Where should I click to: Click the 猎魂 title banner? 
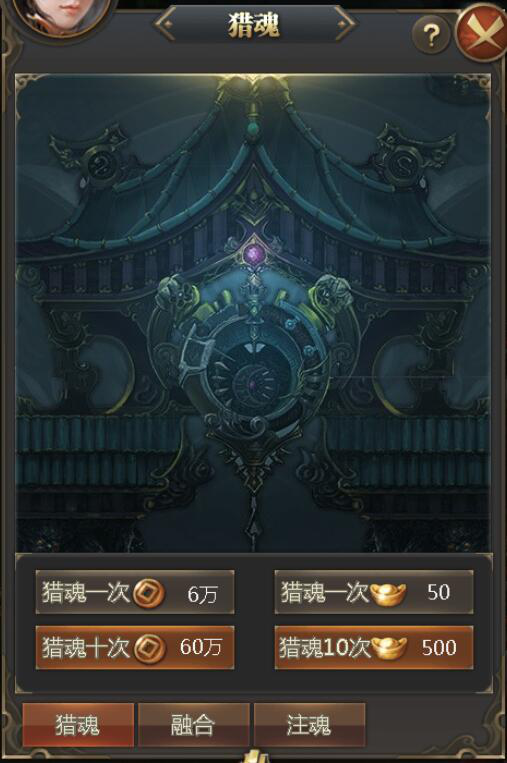pos(254,24)
